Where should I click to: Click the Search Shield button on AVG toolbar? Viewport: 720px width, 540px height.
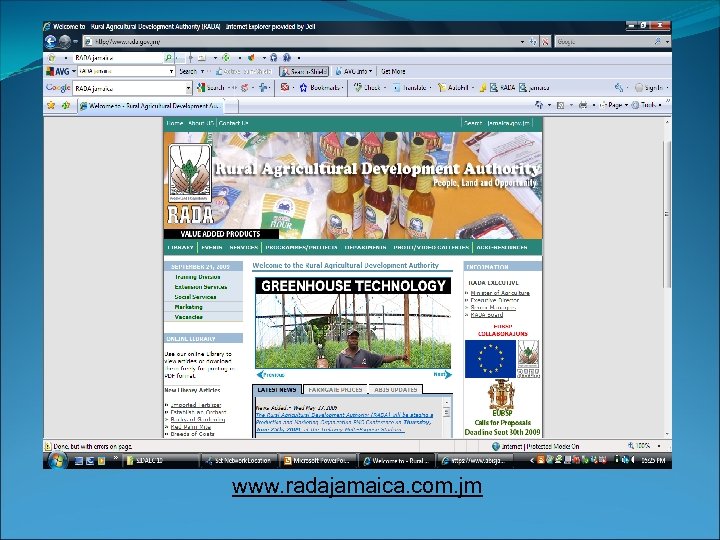[304, 72]
